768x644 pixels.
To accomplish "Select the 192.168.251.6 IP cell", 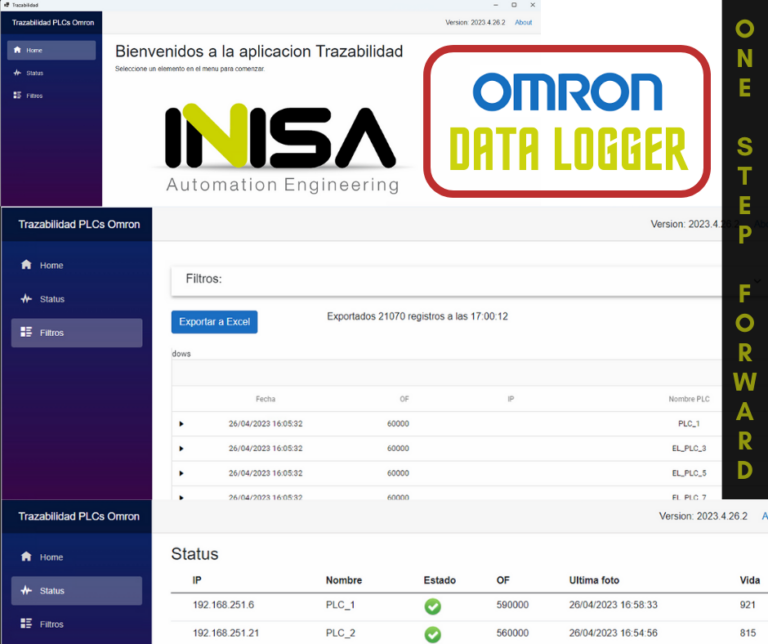I will [x=223, y=605].
